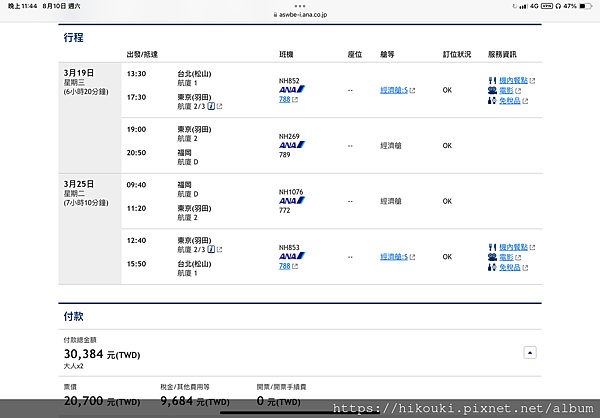The image size is (600, 418).
Task: Click external link icon beside 788 for NH852
Action: [295, 100]
